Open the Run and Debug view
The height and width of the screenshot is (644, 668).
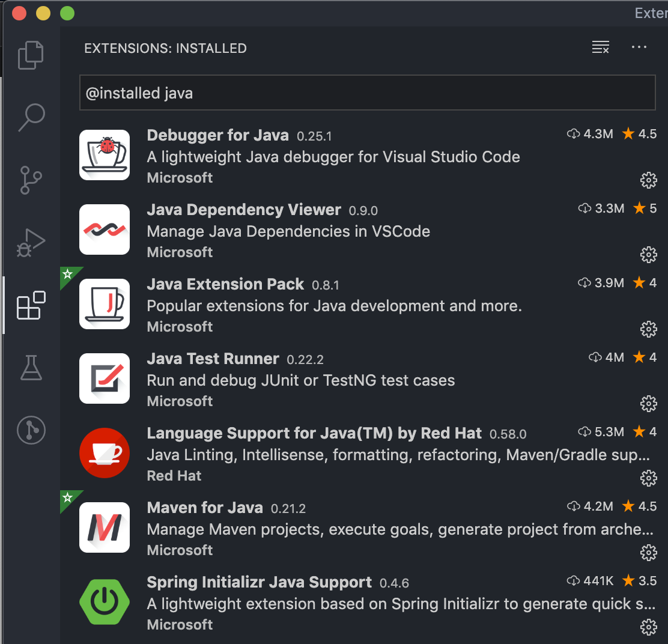pyautogui.click(x=31, y=243)
